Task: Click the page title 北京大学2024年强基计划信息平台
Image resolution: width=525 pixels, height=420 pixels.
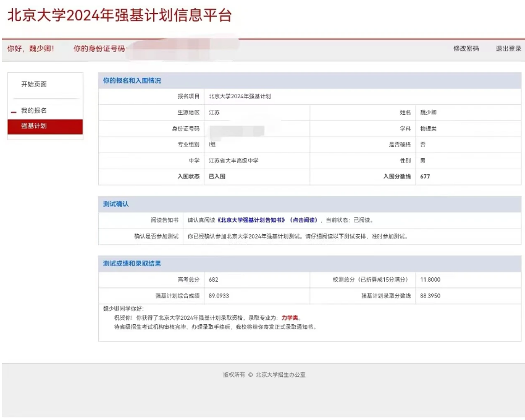Action: tap(120, 15)
